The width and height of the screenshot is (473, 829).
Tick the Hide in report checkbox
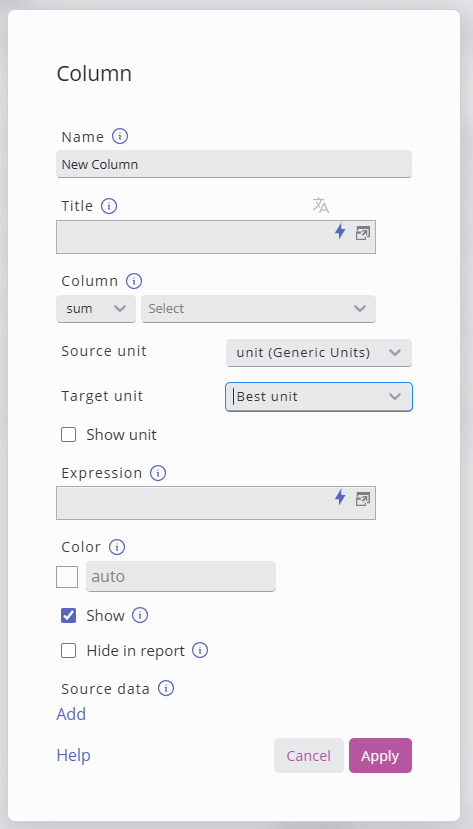[69, 651]
